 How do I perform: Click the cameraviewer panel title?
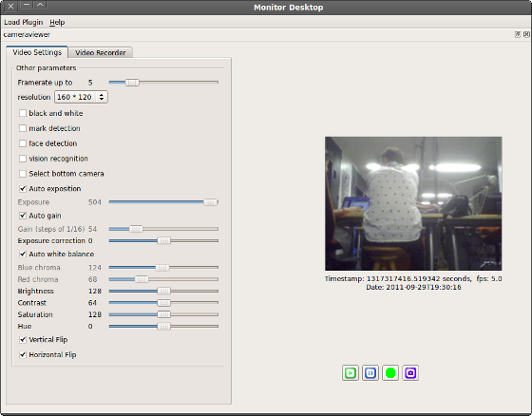pos(27,34)
